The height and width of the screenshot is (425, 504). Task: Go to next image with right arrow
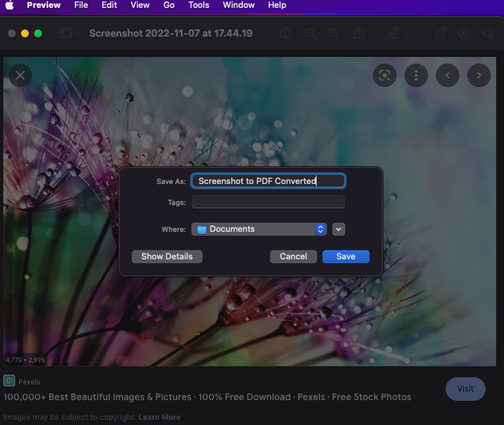point(479,75)
